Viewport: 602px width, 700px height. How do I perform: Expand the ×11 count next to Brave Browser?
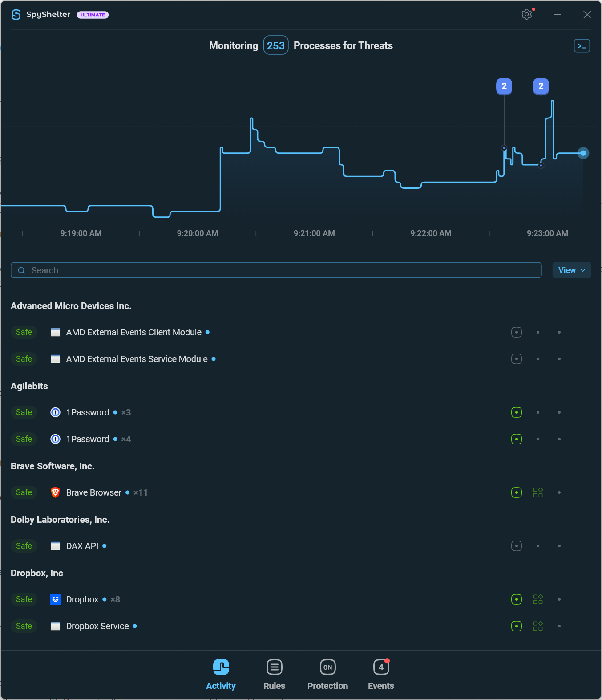[140, 492]
